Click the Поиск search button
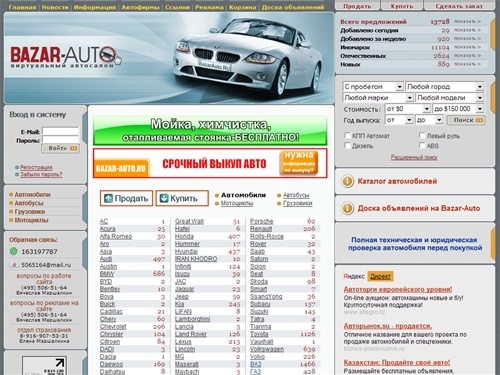Screen dimensions: 500x375 (466, 120)
